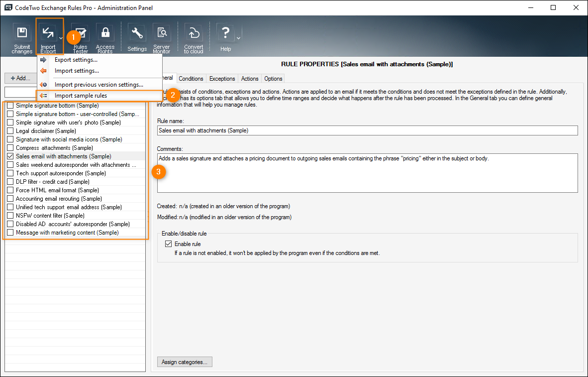
Task: Open Settings wrench icon
Action: click(137, 33)
